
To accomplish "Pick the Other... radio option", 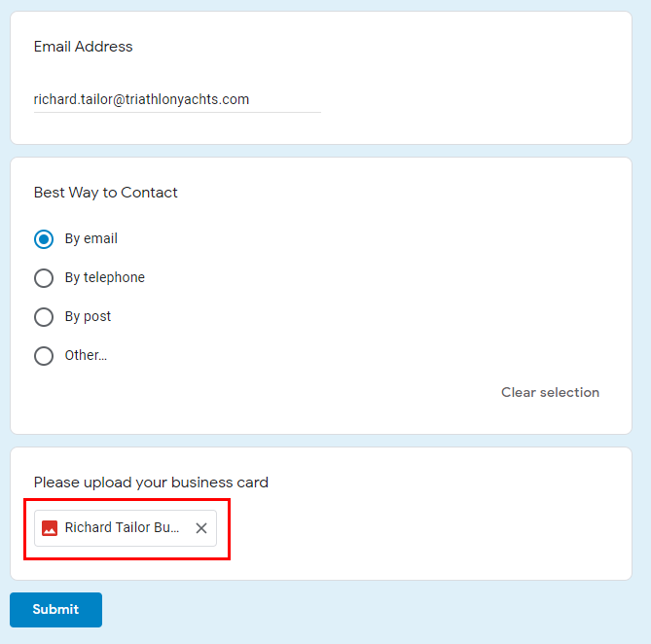I will point(44,356).
